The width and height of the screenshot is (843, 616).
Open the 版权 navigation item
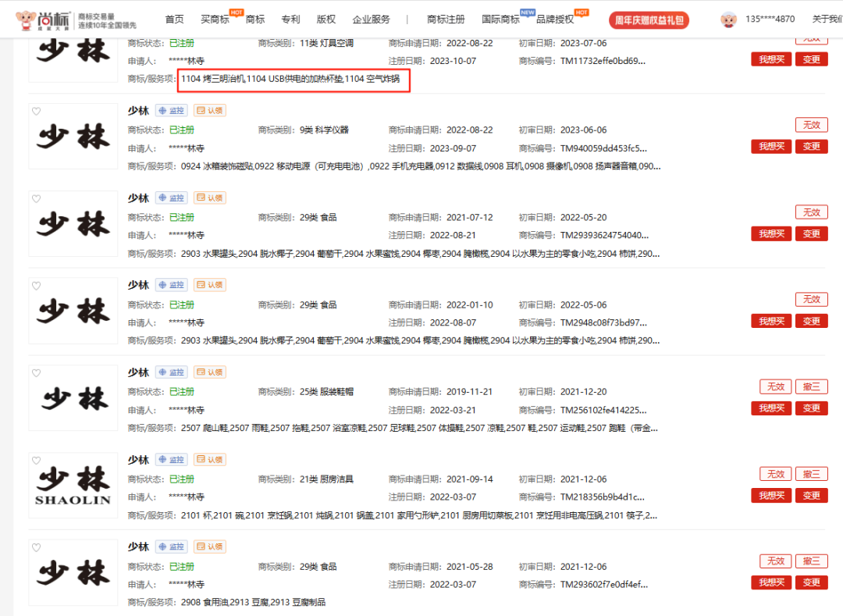pyautogui.click(x=325, y=20)
